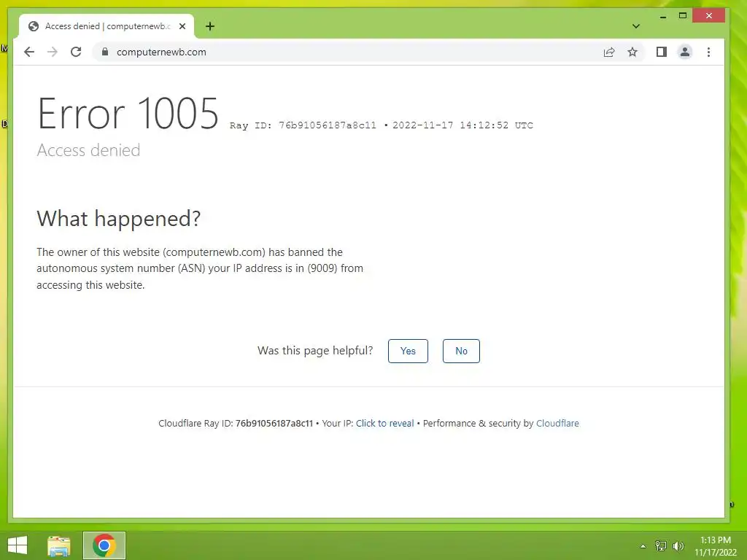Viewport: 747px width, 560px height.
Task: Click the Chrome taskbar icon
Action: [104, 545]
